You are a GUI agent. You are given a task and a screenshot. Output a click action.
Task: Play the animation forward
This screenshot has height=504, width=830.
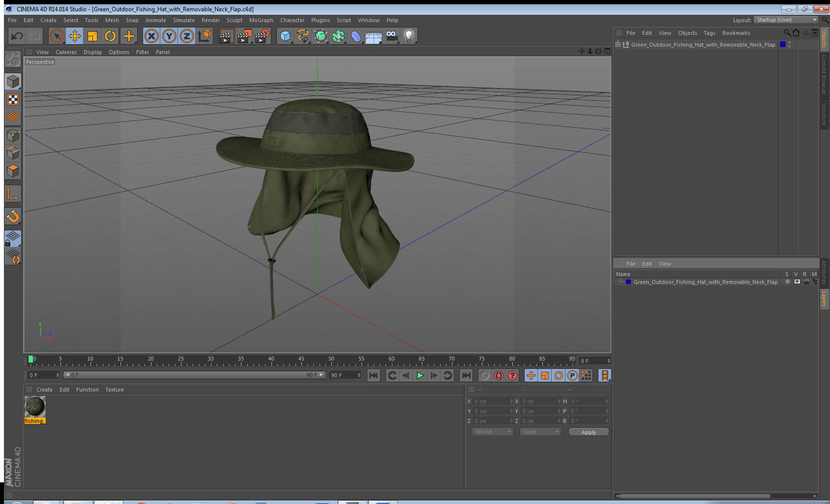pos(420,375)
